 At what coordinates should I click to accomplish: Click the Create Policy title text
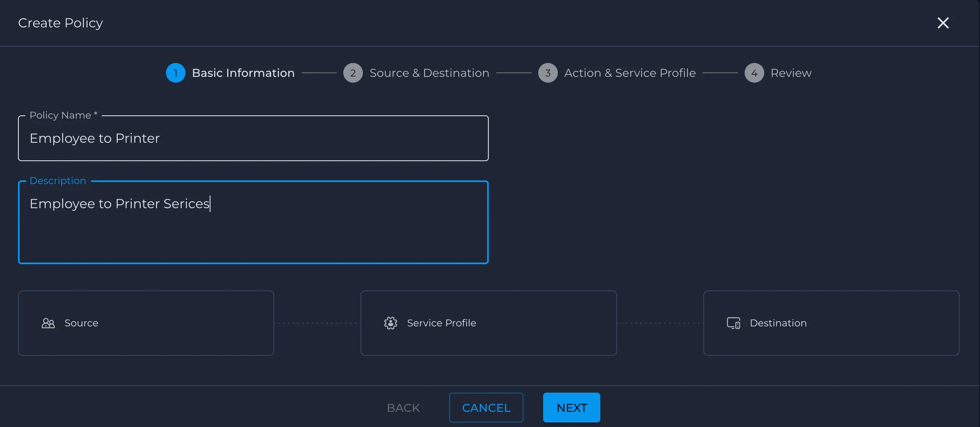coord(60,23)
